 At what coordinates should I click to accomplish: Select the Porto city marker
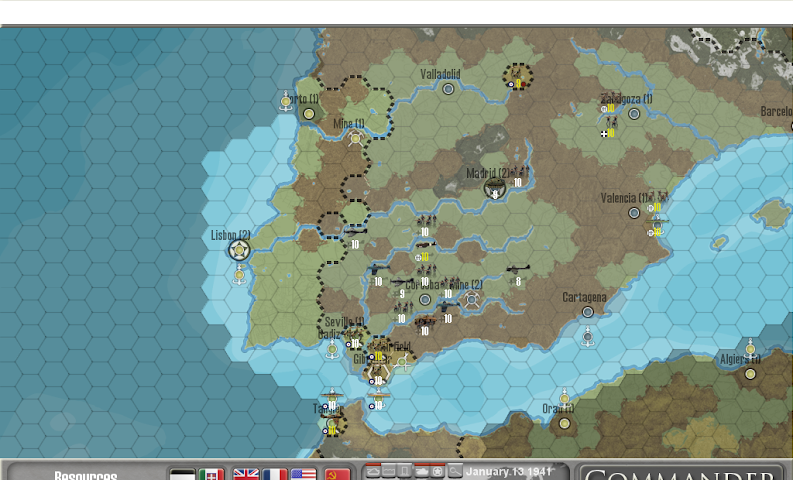pos(309,114)
